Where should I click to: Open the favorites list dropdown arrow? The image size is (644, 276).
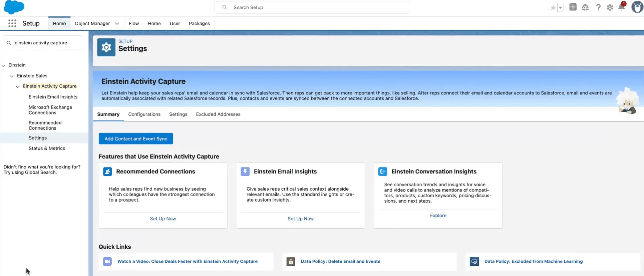point(560,7)
